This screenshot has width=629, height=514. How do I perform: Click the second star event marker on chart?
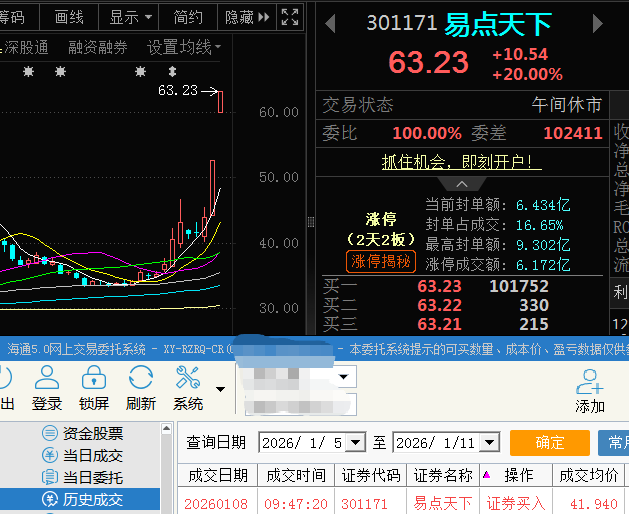click(x=60, y=72)
